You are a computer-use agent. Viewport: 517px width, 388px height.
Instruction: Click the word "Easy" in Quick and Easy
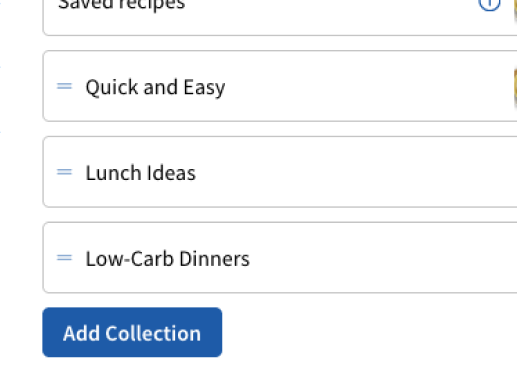point(204,88)
